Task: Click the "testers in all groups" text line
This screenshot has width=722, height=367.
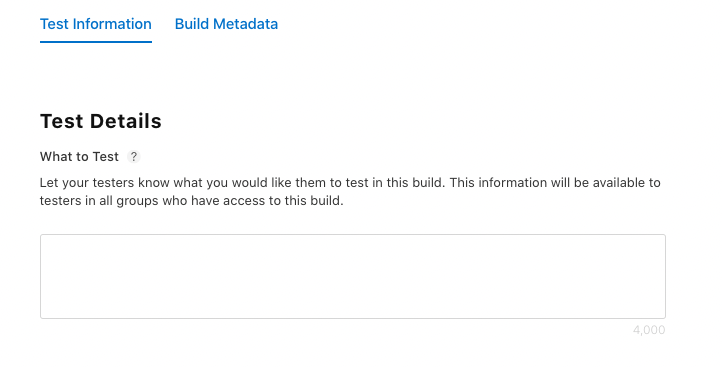Action: coord(192,201)
